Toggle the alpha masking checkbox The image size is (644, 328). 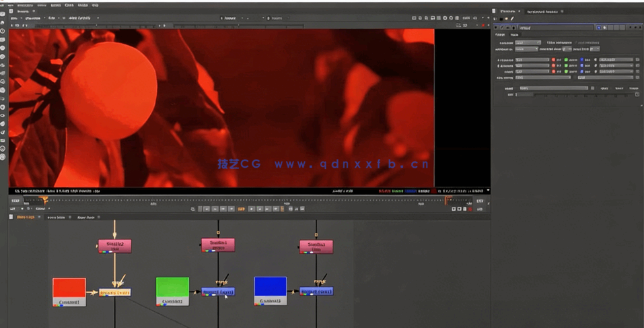576,42
